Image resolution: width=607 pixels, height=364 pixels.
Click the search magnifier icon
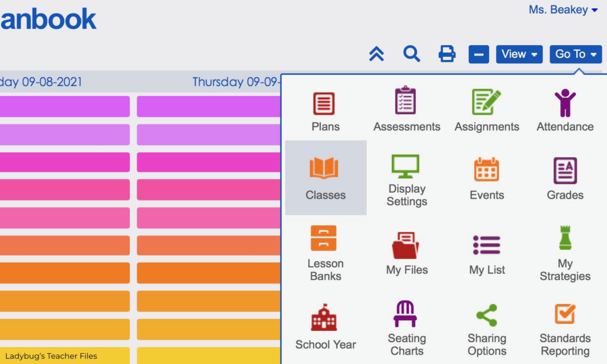[x=411, y=54]
